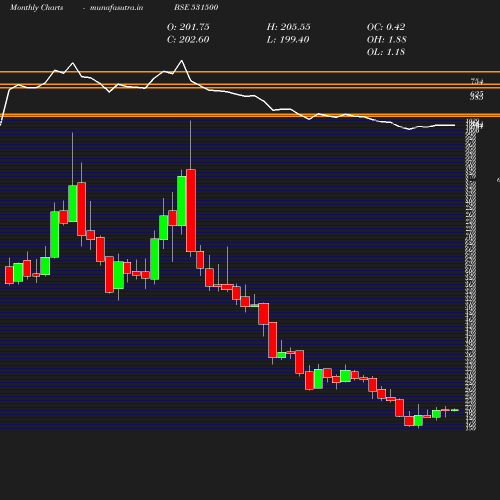
Task: Click the 754 price axis label
Action: click(x=477, y=81)
